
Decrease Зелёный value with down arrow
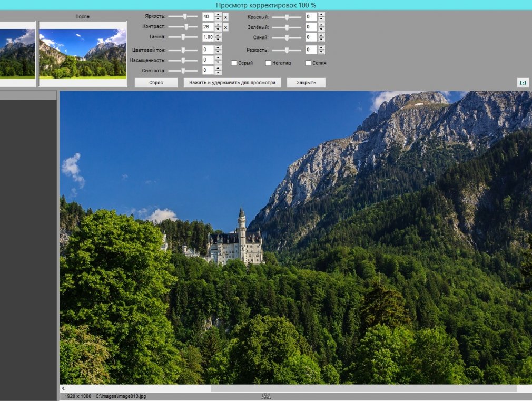[321, 29]
